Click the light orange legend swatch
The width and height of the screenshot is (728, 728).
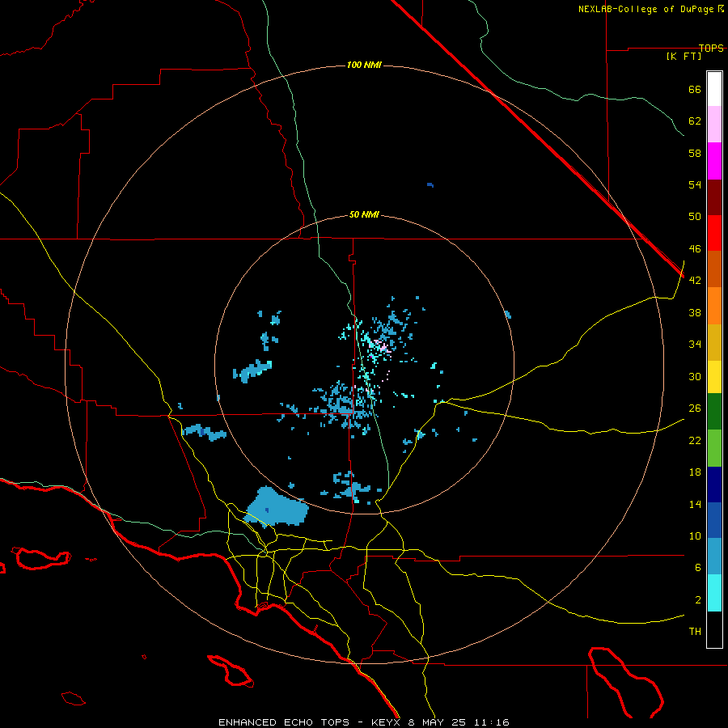coord(714,306)
